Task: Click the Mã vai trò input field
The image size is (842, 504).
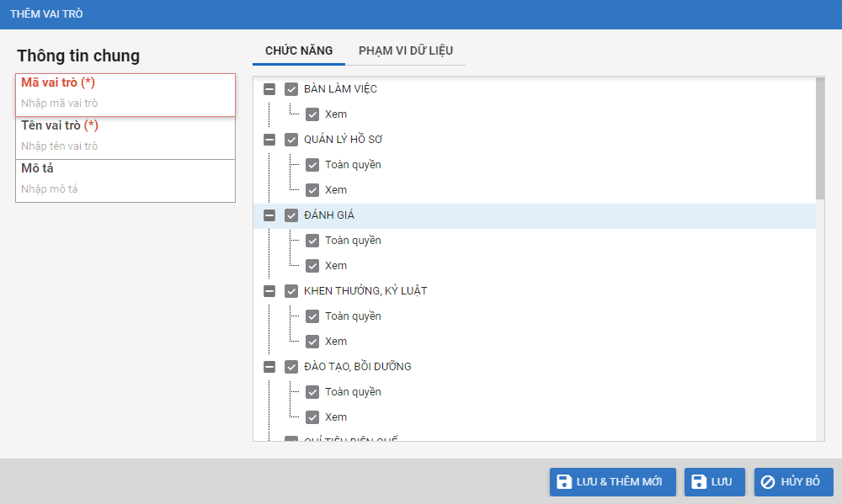Action: tap(125, 103)
